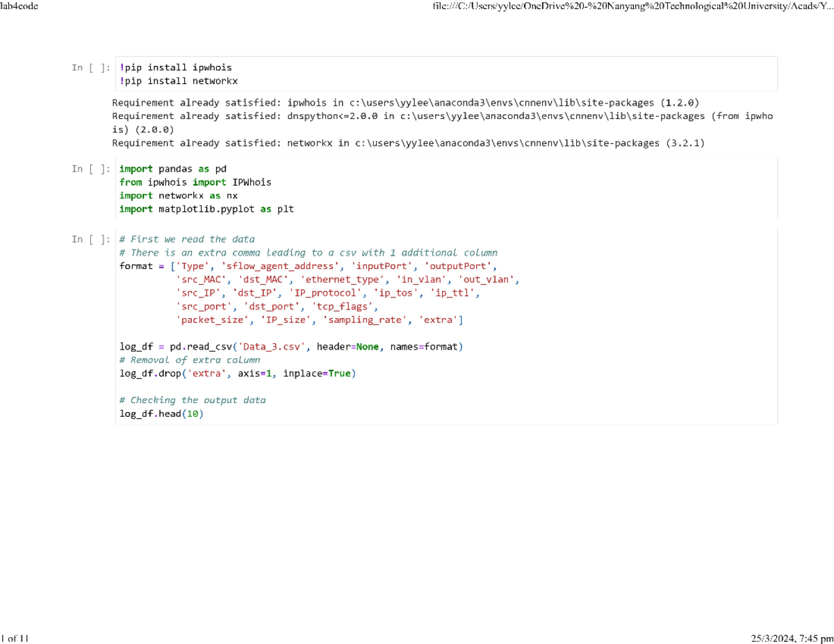Screen dimensions: 834x644
Task: Click the 'log_df.head(10)' statement
Action: [x=161, y=413]
